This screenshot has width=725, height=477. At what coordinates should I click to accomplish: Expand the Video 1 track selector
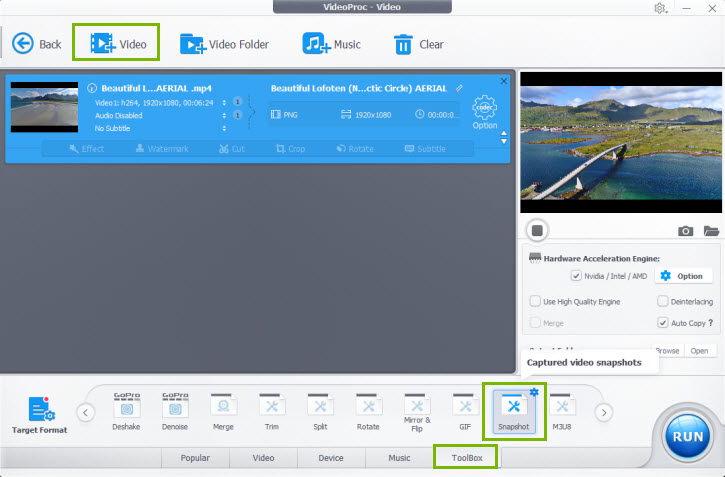coord(224,103)
